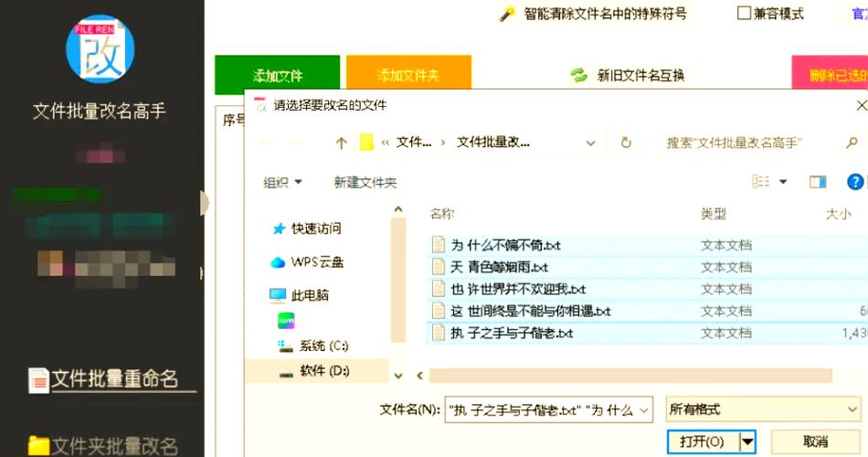Viewport: 868px width, 457px height.
Task: Enable the 兼容模式 checkbox
Action: 744,13
